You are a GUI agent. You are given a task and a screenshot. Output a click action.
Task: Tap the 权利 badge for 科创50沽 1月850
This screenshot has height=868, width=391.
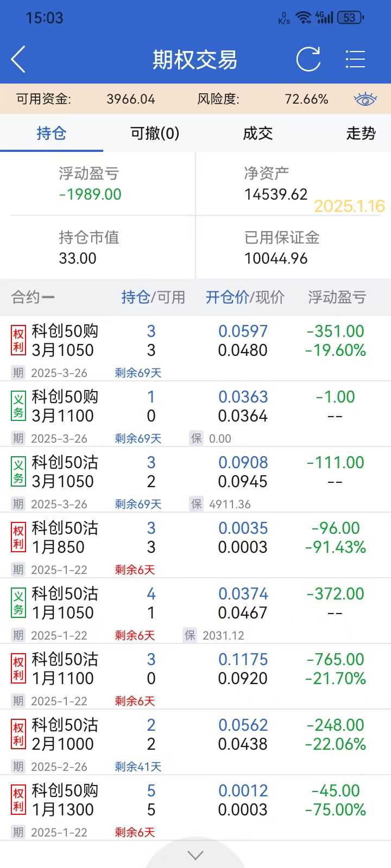tap(18, 538)
